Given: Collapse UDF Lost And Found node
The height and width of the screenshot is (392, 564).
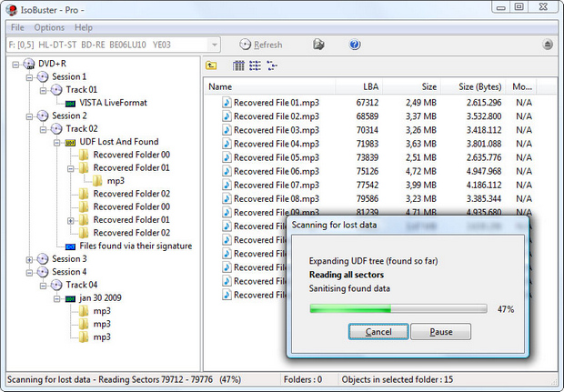Looking at the screenshot, I should (56, 143).
